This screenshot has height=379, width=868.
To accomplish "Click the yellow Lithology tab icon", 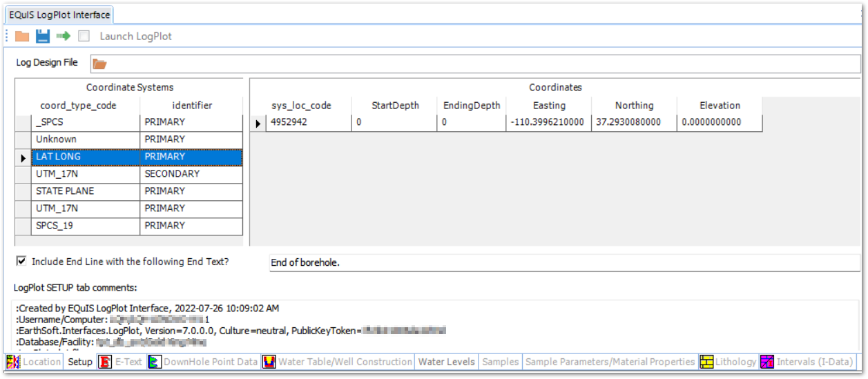I will pos(706,362).
